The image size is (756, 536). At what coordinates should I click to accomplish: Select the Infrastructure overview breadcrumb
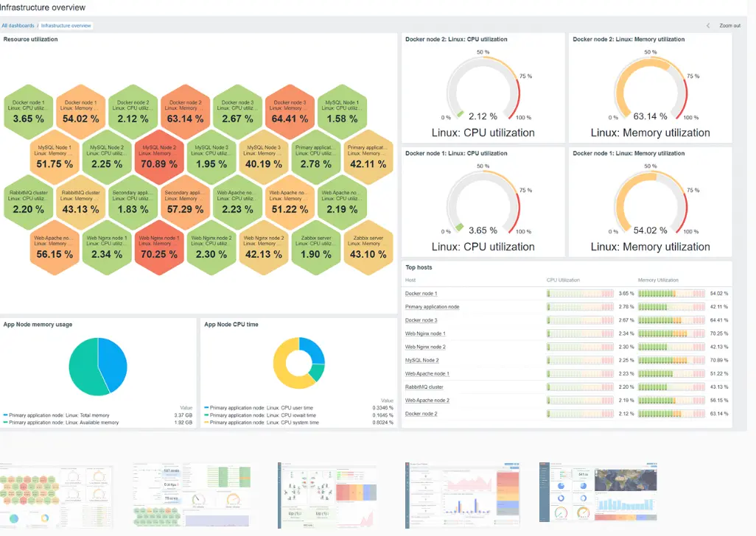[x=66, y=26]
